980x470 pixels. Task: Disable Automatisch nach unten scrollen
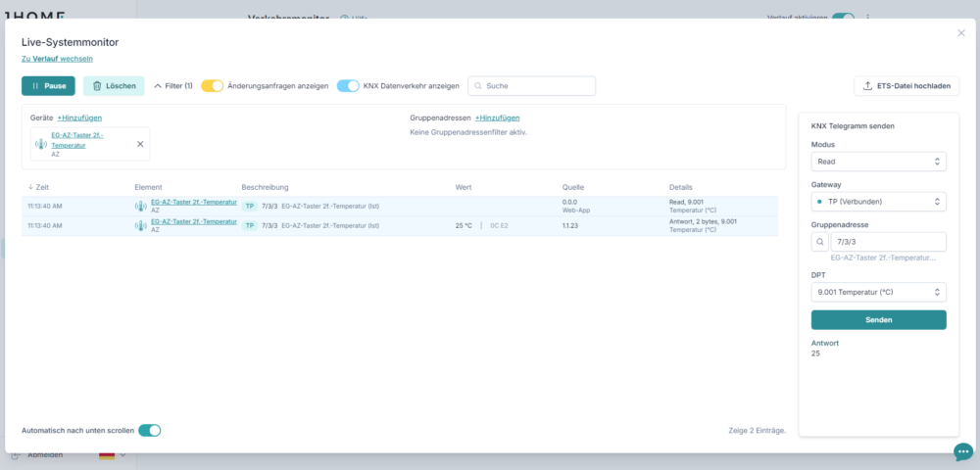149,430
